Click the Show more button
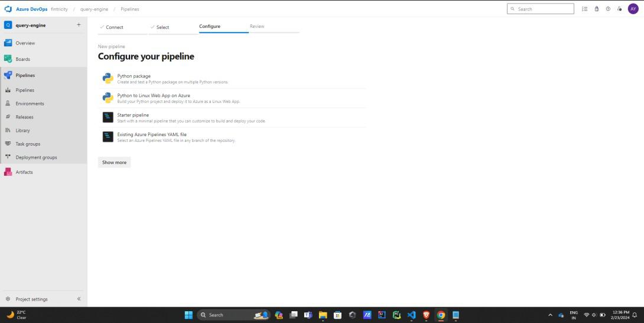Viewport: 644px width, 323px height. [114, 163]
